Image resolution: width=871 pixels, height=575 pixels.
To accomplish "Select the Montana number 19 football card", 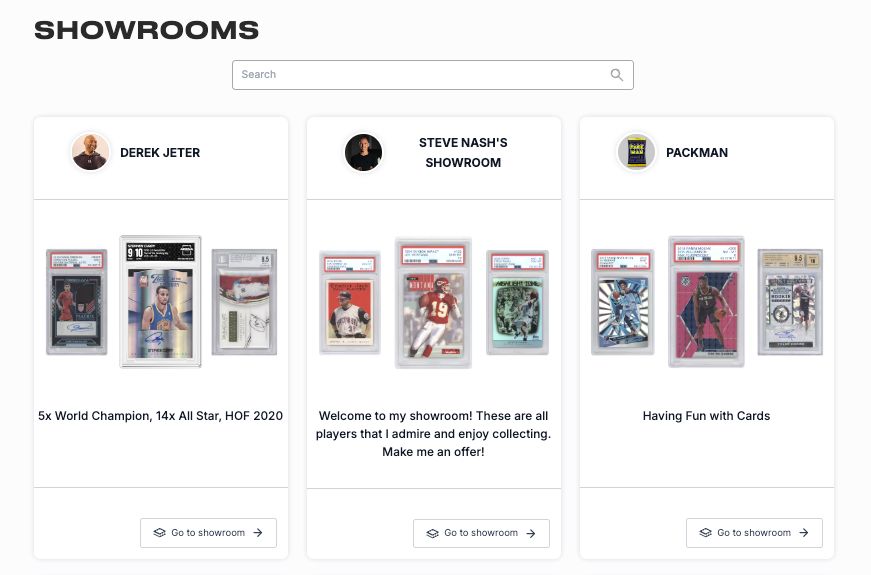I will click(433, 303).
